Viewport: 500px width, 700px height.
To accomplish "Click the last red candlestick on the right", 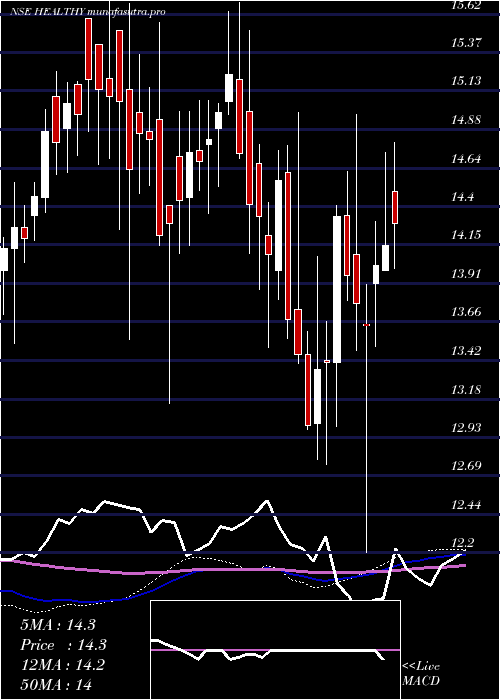I will pyautogui.click(x=395, y=207).
